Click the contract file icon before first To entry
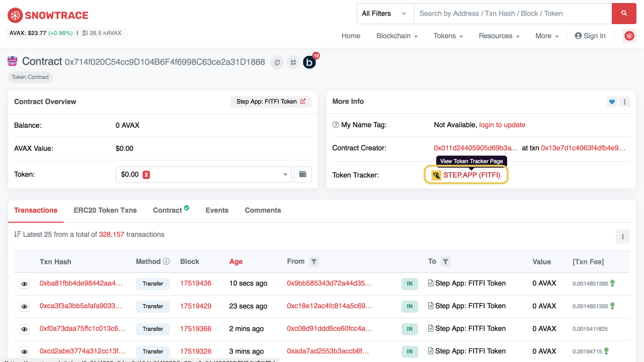Image resolution: width=644 pixels, height=362 pixels. coord(431,283)
